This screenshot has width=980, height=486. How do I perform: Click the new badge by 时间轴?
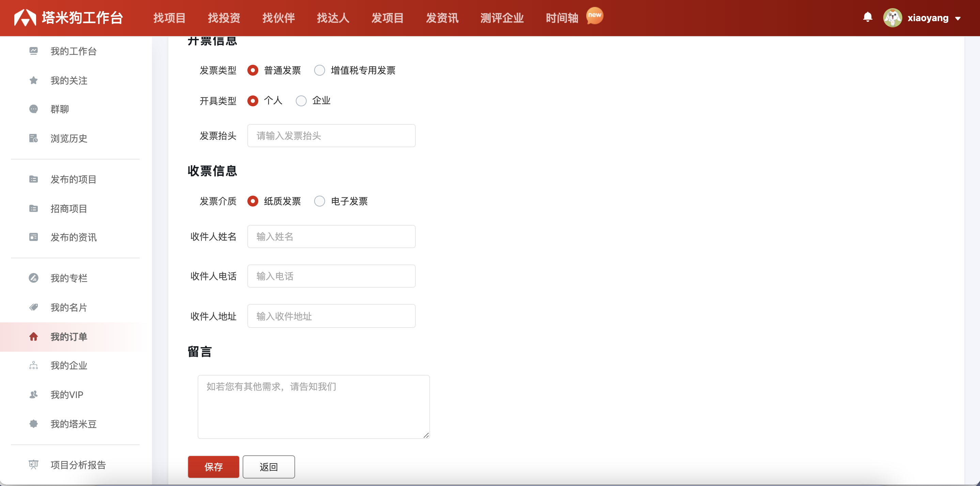tap(594, 16)
